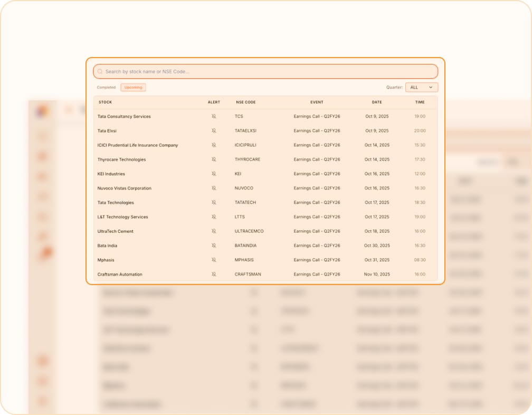This screenshot has height=415, width=532.
Task: Turn on alert for UltraTech Cement
Action: point(214,231)
